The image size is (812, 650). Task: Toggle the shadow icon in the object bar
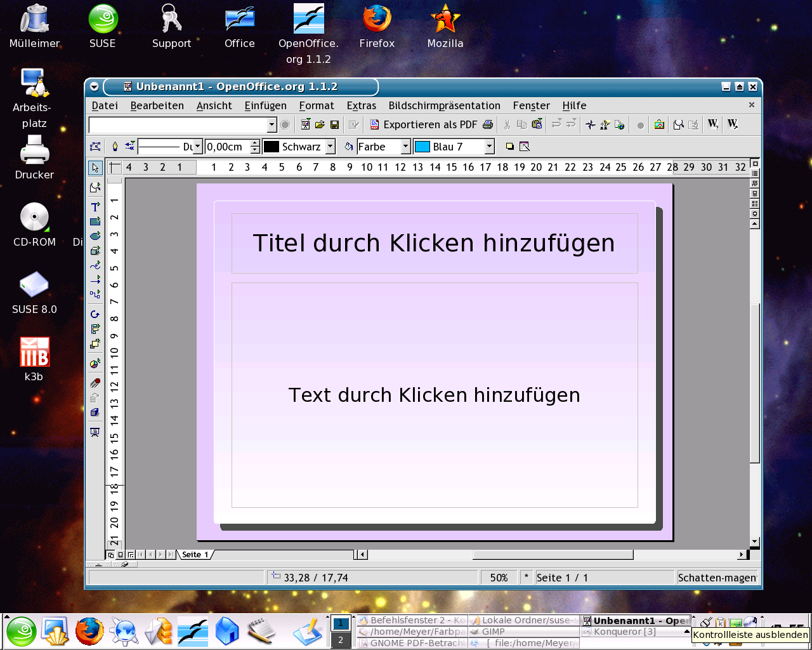(509, 147)
